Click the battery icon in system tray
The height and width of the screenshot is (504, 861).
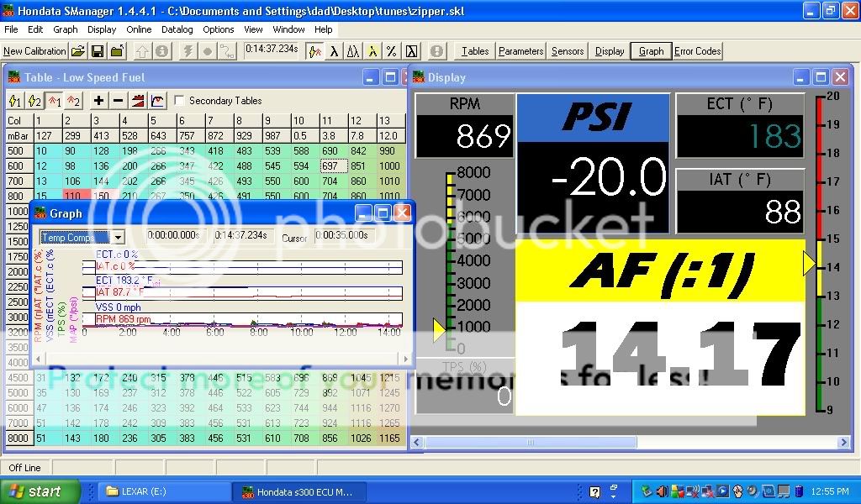(x=800, y=491)
